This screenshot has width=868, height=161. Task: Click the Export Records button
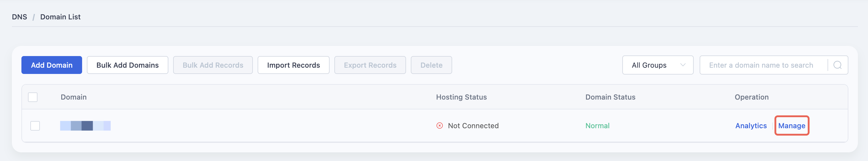point(370,65)
